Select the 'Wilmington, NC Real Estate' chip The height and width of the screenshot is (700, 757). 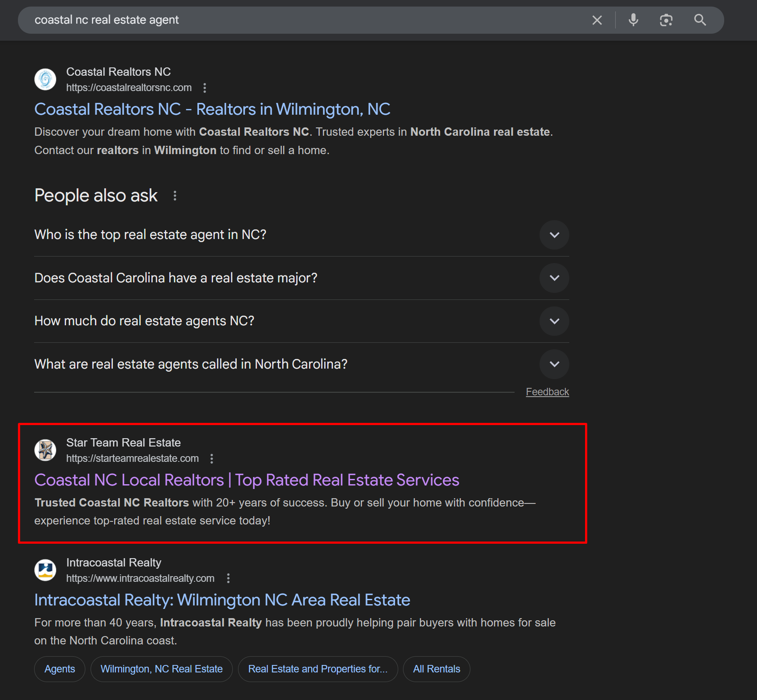tap(161, 669)
